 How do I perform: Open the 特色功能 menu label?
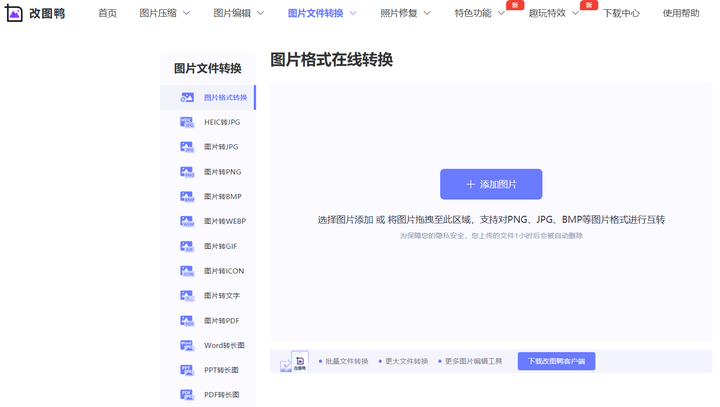(x=473, y=13)
